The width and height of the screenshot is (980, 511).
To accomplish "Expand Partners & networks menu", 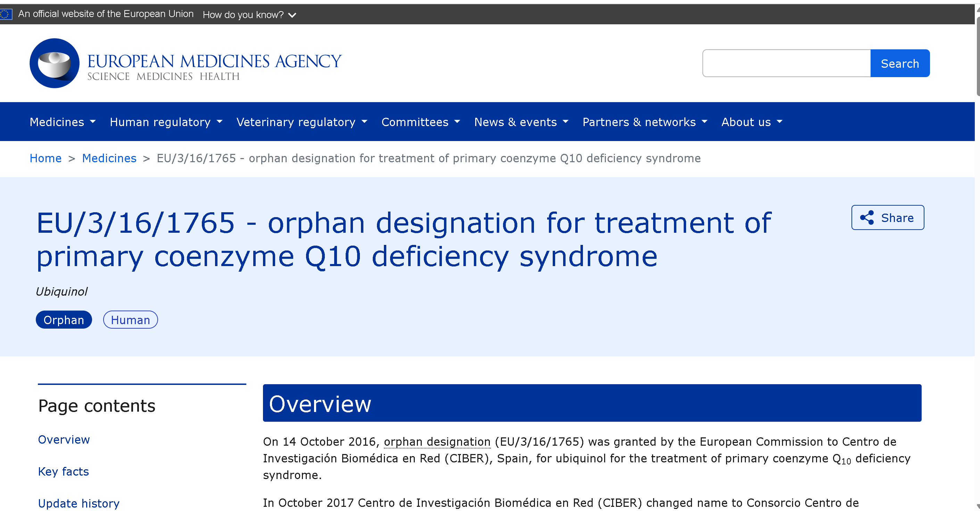I will (644, 122).
